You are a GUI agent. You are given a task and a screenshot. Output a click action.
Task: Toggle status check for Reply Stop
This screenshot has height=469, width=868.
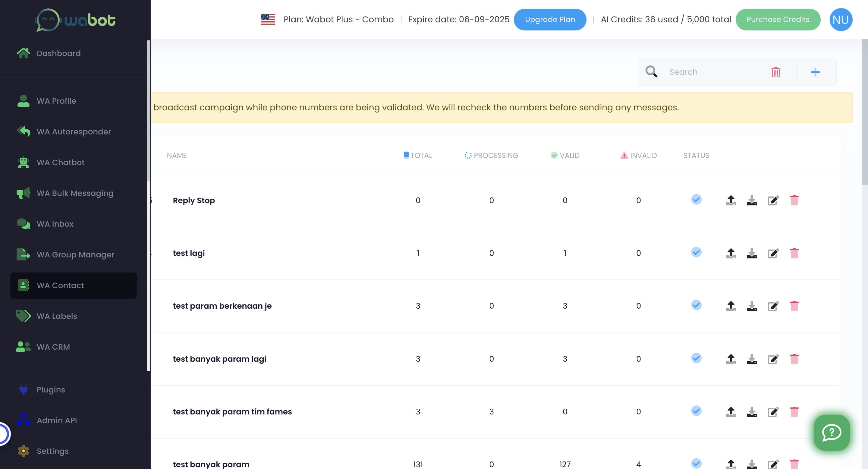(x=696, y=200)
